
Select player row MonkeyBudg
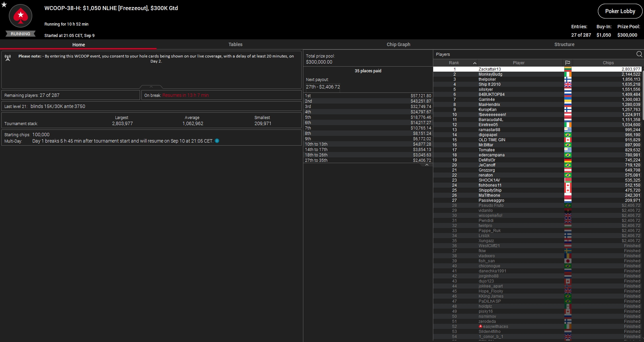[x=537, y=74]
